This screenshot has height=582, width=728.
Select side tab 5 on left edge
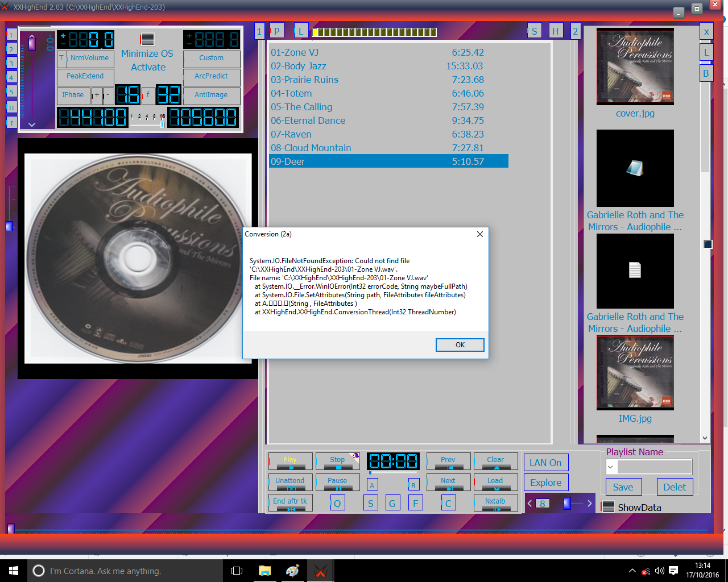(11, 92)
